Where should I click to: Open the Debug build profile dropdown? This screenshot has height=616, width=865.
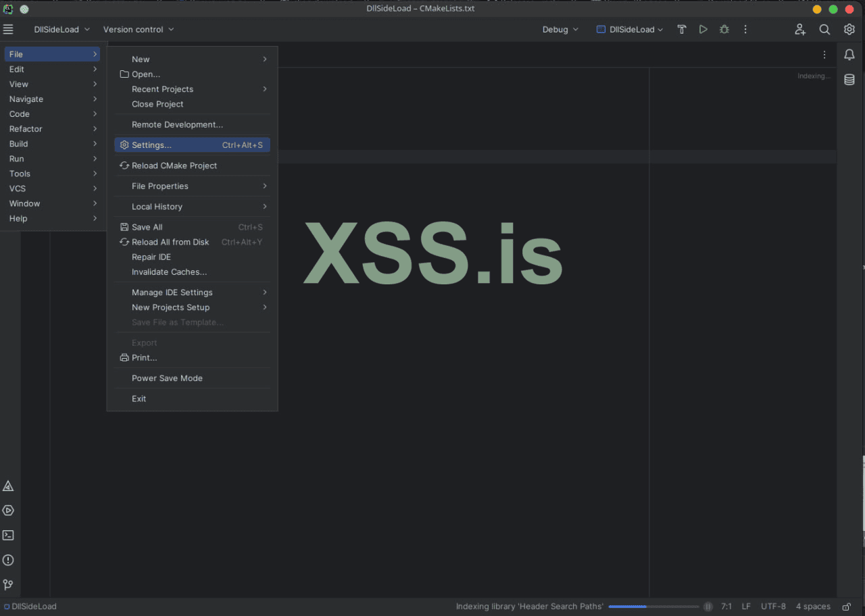tap(560, 30)
